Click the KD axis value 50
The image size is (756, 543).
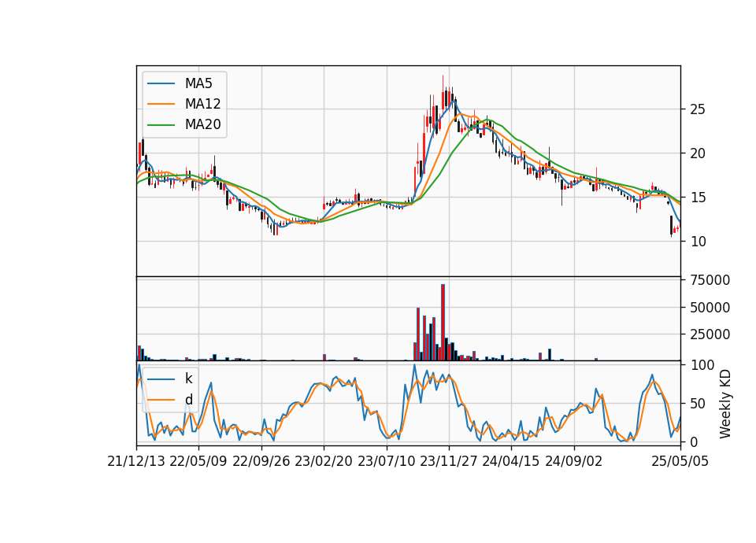click(x=699, y=403)
